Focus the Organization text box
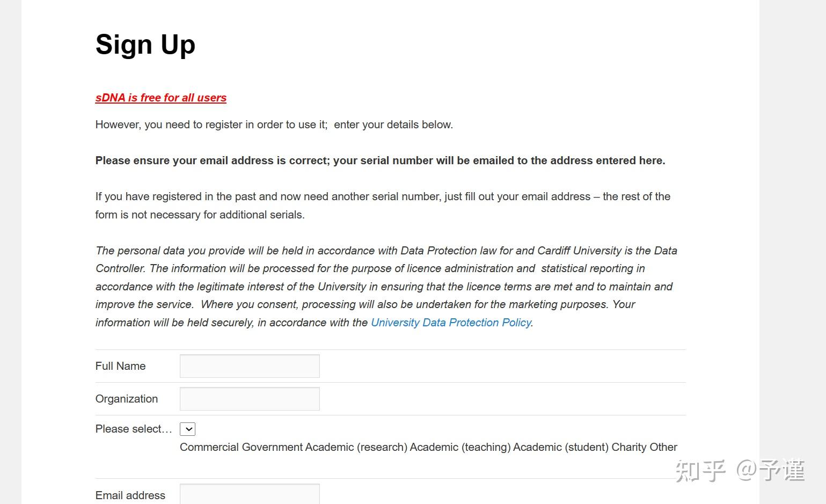826x504 pixels. point(250,399)
